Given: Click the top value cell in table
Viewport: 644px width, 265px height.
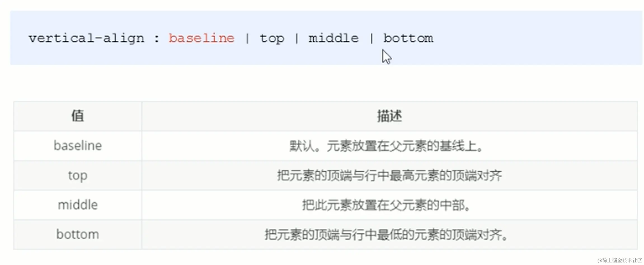Looking at the screenshot, I should (78, 176).
